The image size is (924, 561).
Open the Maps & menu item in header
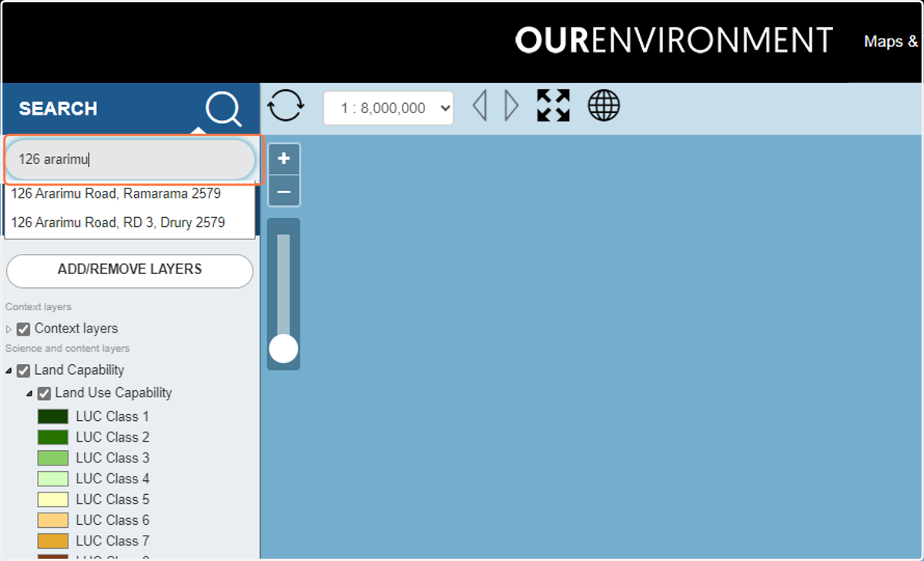coord(892,42)
